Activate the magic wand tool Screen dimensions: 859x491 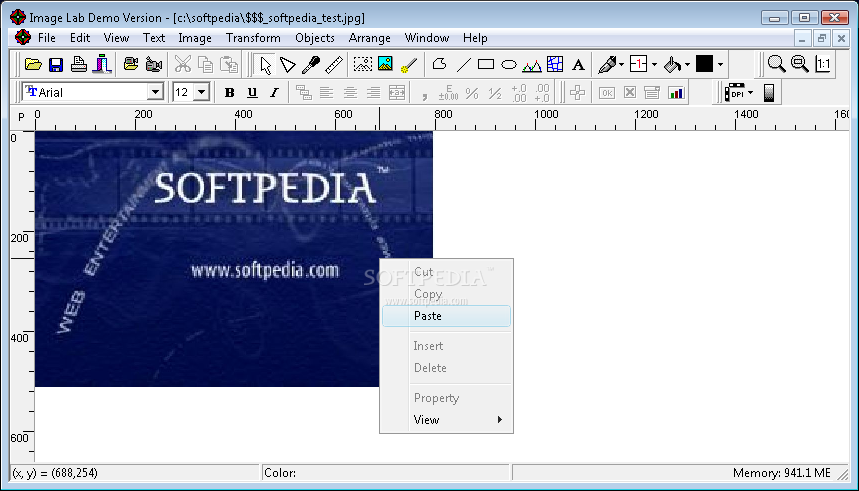pos(409,65)
